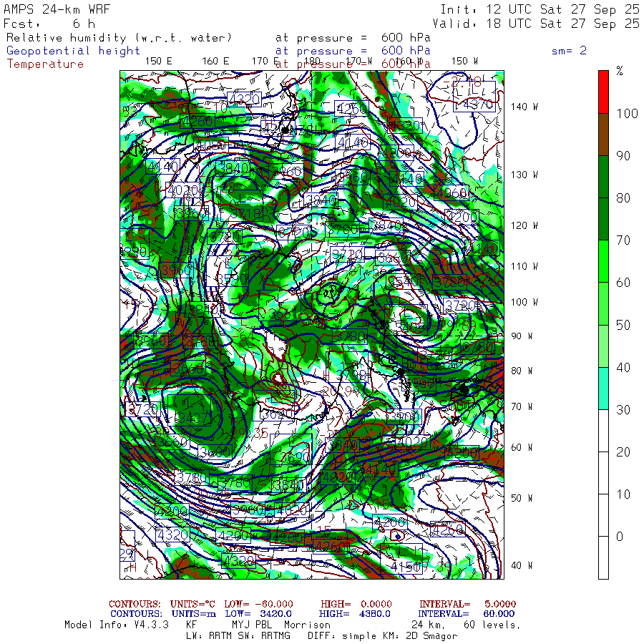Click the '90' colorbar tick label
The height and width of the screenshot is (644, 644).
point(623,156)
